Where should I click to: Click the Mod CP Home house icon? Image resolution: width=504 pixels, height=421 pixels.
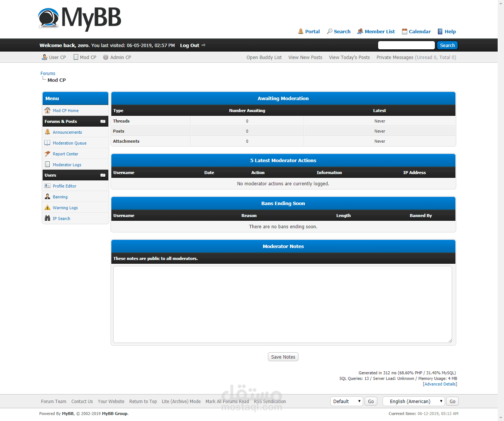47,110
